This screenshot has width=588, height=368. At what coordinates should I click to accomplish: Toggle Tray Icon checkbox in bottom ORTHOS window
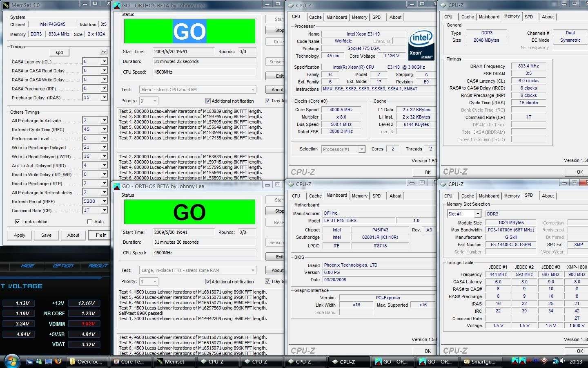(x=267, y=281)
